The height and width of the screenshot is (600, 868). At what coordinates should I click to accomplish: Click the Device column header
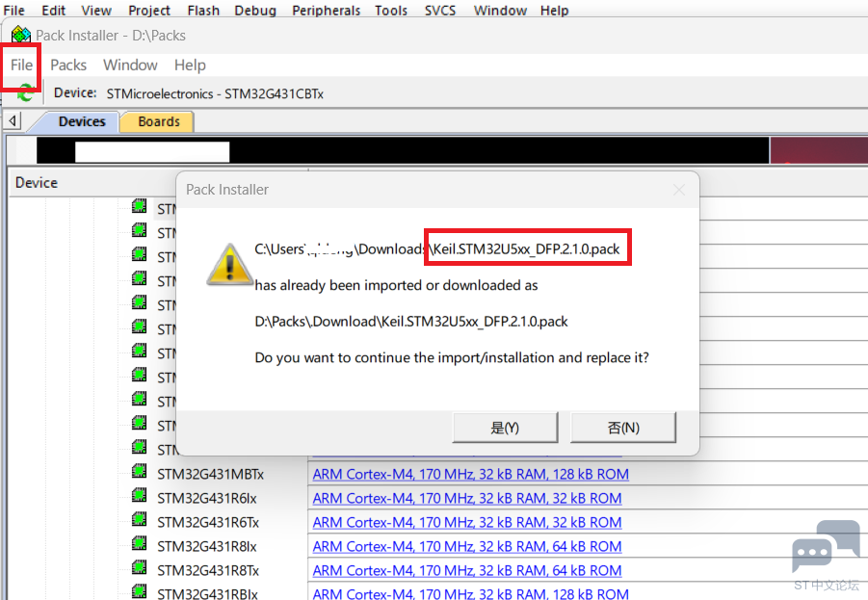(37, 183)
